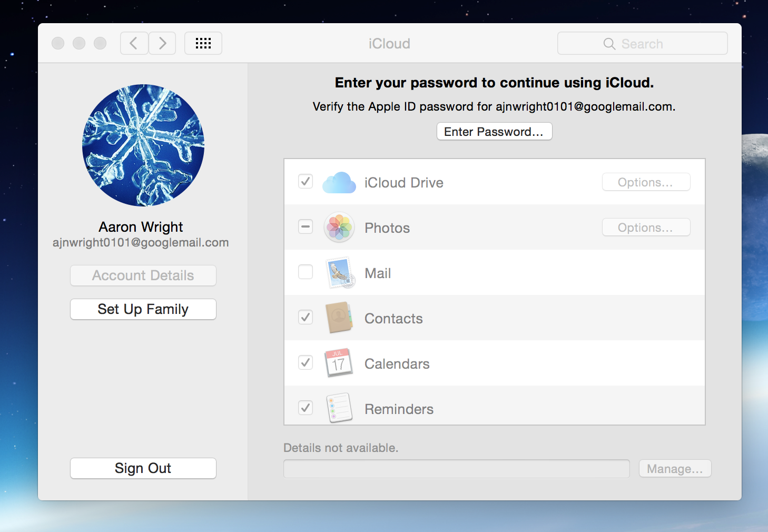Click the Mail stamp icon
The height and width of the screenshot is (532, 768).
[x=340, y=273]
